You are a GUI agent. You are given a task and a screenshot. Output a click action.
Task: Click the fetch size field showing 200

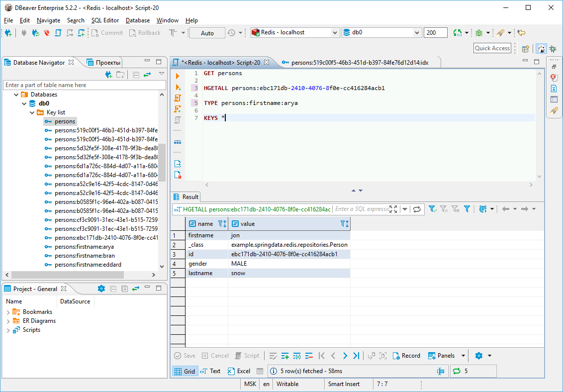tap(435, 32)
